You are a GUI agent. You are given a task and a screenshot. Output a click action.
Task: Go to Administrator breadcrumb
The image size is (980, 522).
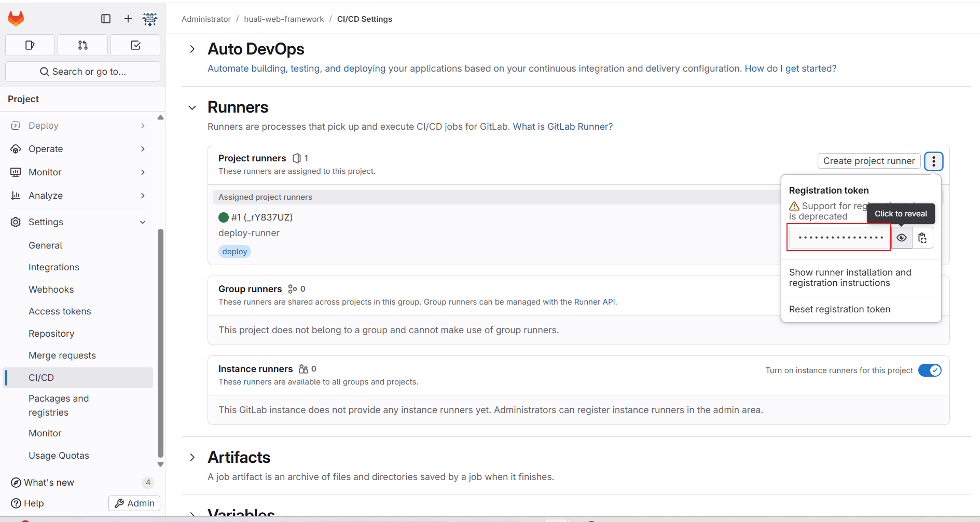click(x=206, y=19)
